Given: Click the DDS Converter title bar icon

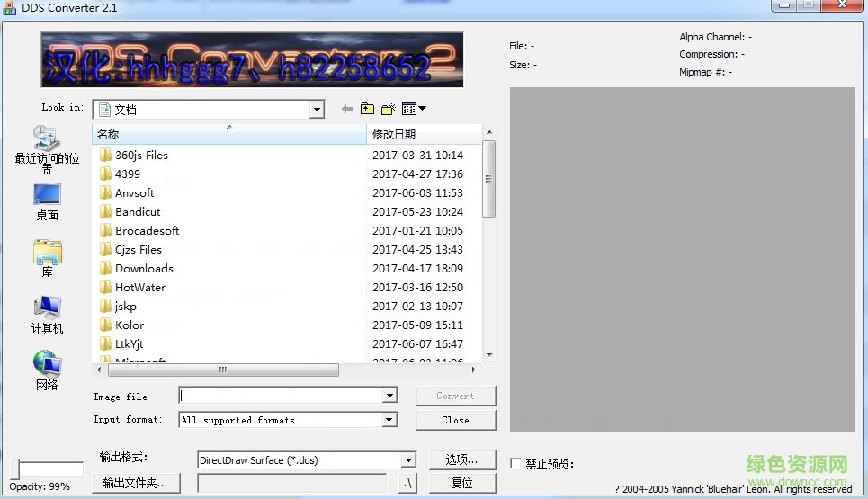Looking at the screenshot, I should [9, 8].
